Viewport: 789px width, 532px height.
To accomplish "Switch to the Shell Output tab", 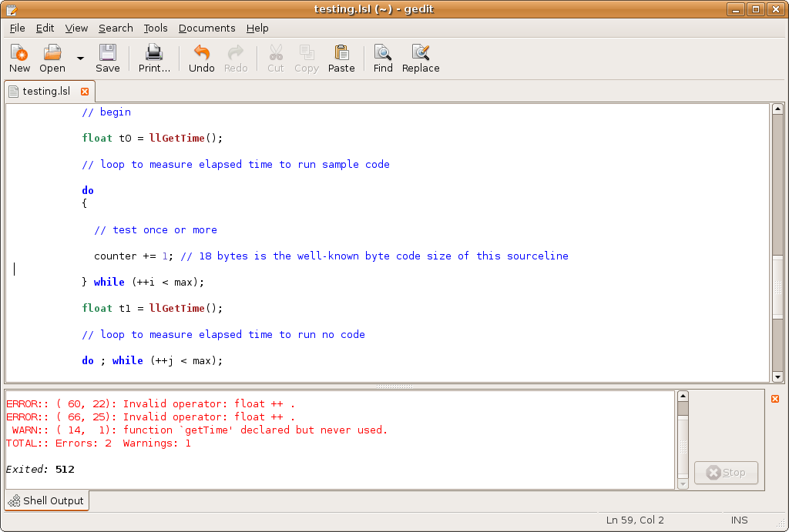I will click(47, 500).
